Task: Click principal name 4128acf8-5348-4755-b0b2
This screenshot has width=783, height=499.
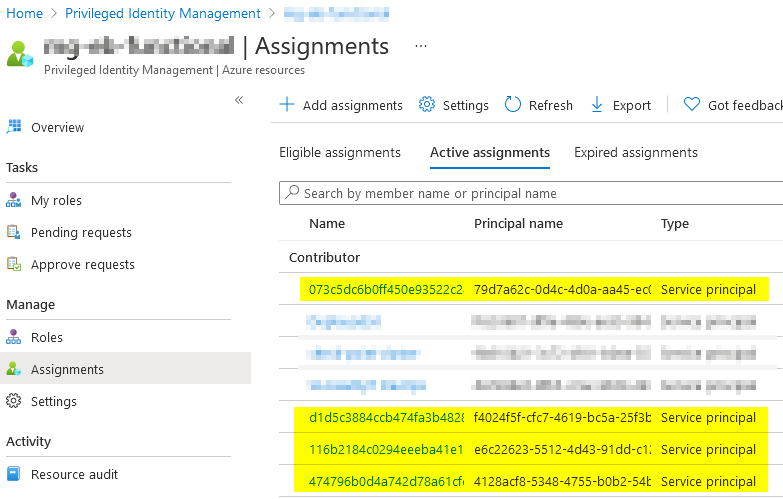Action: coord(562,481)
